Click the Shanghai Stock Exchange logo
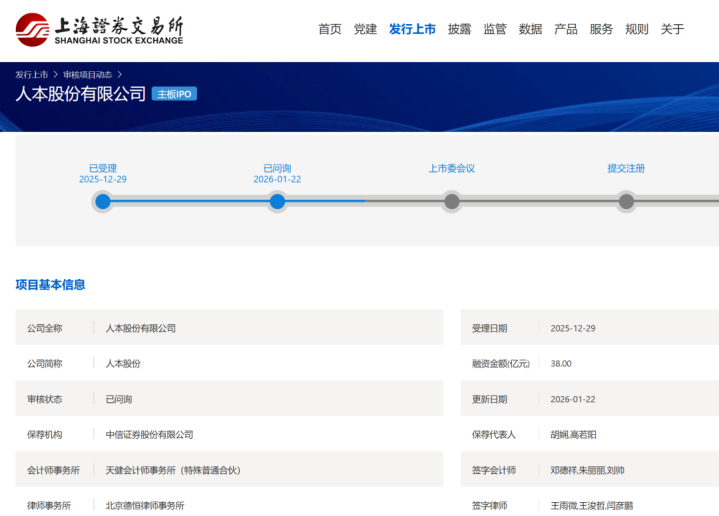Viewport: 719px width, 516px height. (99, 29)
